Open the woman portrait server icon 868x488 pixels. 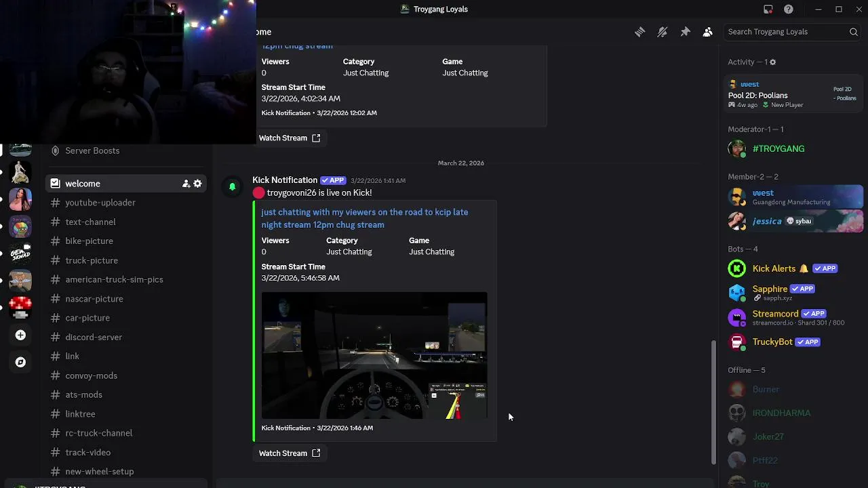click(20, 199)
